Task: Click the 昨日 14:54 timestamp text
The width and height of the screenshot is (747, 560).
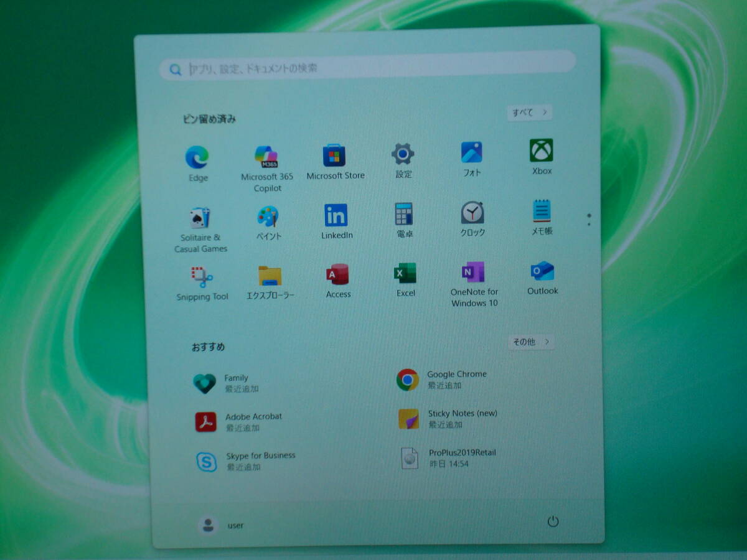Action: pos(449,464)
